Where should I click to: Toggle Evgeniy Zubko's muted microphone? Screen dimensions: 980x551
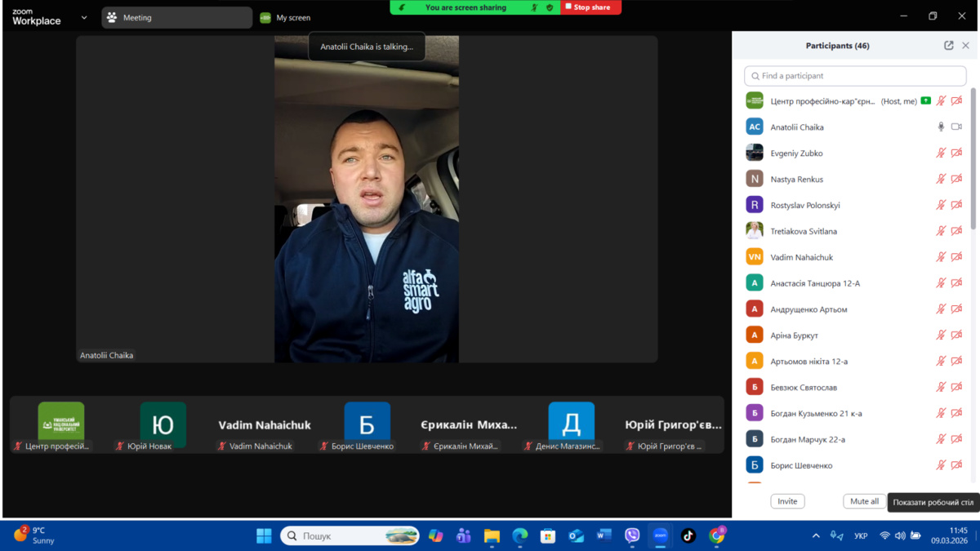tap(941, 153)
